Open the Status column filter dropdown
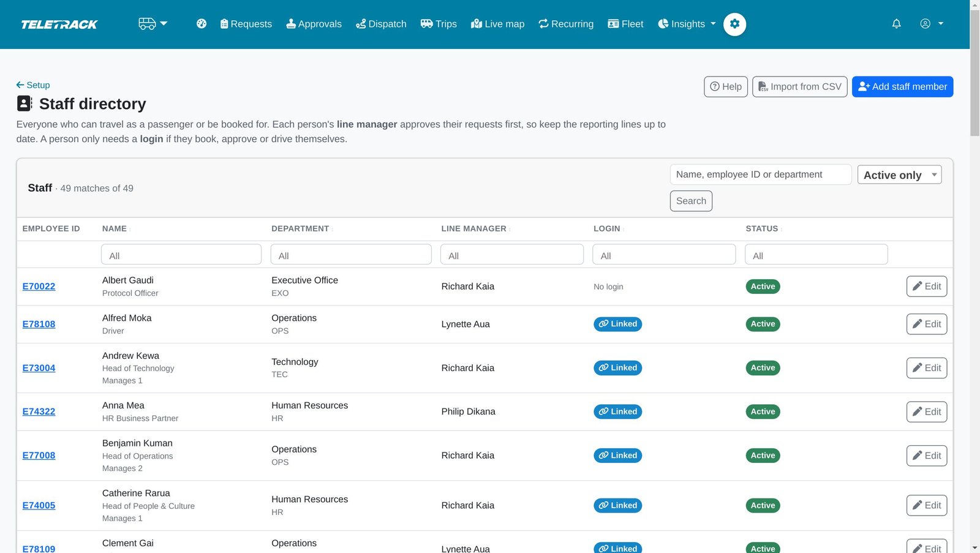This screenshot has width=980, height=553. tap(816, 255)
